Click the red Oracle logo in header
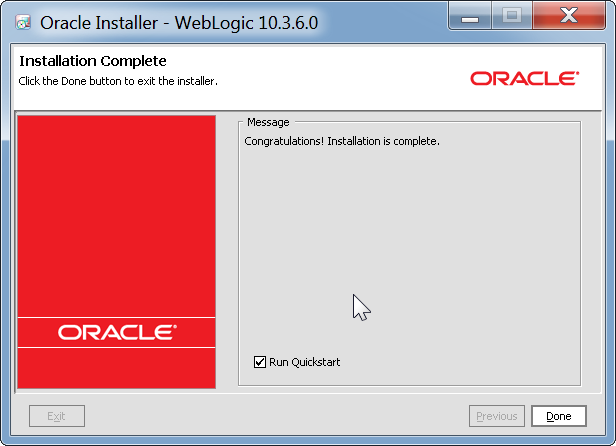The image size is (616, 446). pos(525,79)
